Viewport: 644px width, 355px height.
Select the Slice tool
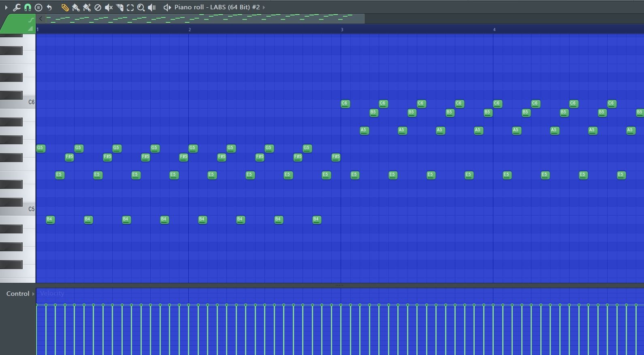pos(119,7)
